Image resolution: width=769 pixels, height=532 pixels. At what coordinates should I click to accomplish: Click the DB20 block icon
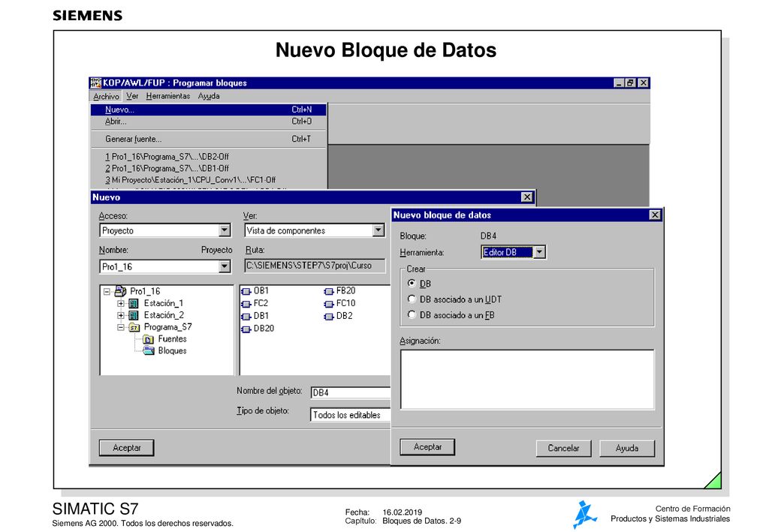pyautogui.click(x=246, y=329)
